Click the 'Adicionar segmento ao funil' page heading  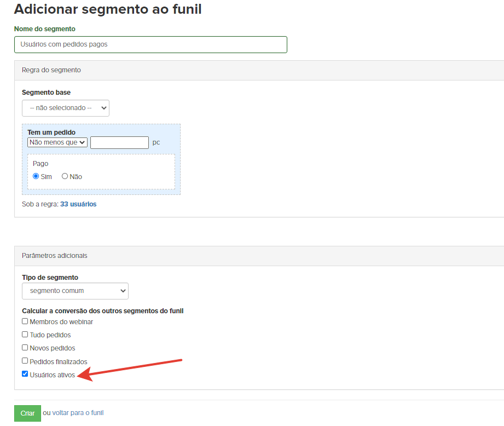(x=108, y=9)
